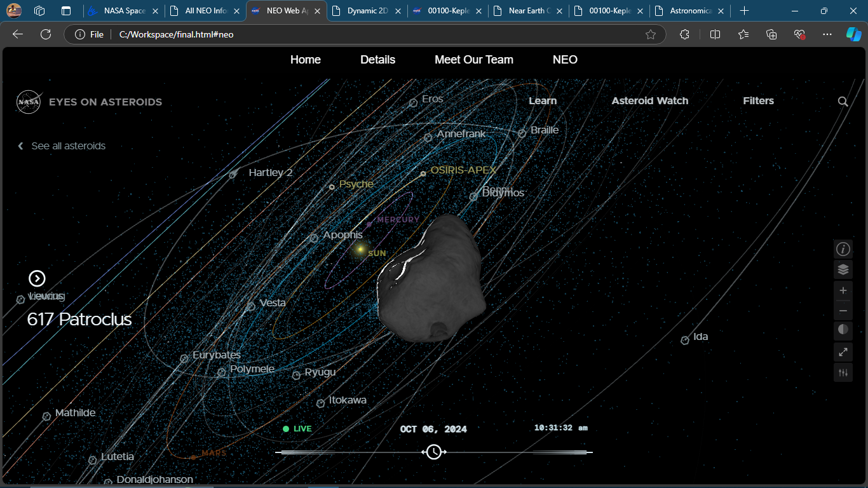Switch to the NASA Space browser tab

click(x=123, y=11)
